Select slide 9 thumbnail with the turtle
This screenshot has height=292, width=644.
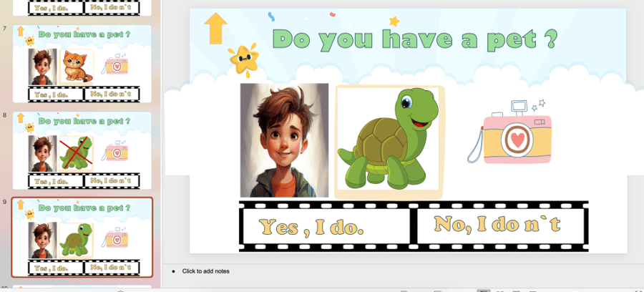coord(82,238)
